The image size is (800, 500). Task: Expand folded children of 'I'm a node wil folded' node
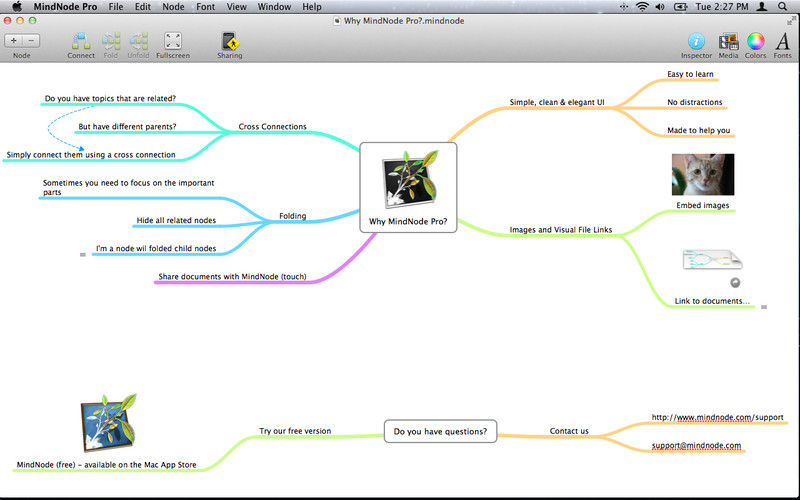(83, 255)
